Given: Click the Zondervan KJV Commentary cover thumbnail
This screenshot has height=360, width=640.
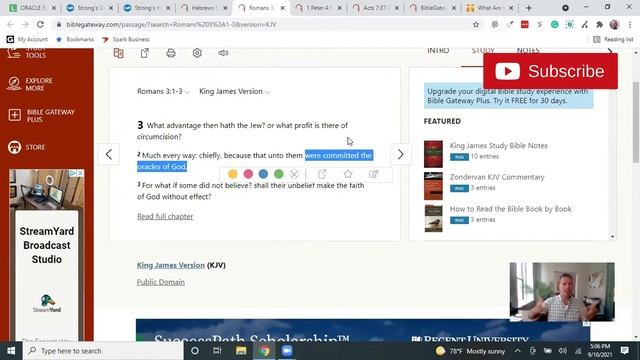Looking at the screenshot, I should pos(433,186).
